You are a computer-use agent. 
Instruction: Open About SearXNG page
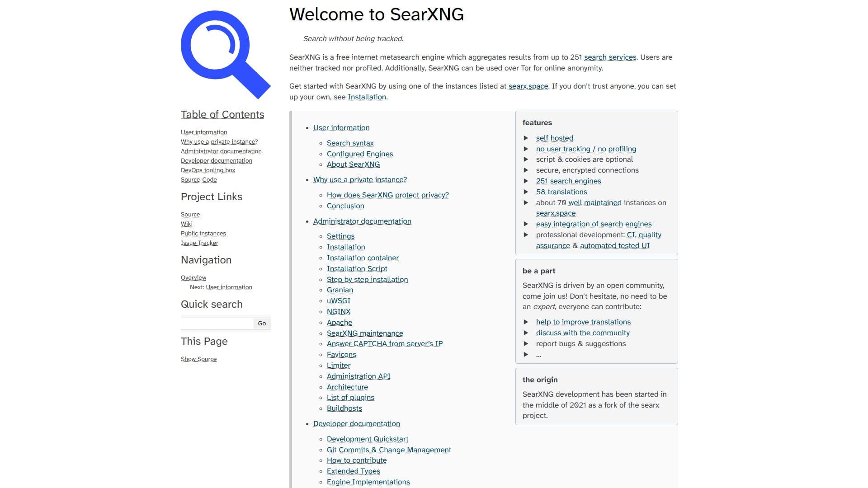coord(353,164)
